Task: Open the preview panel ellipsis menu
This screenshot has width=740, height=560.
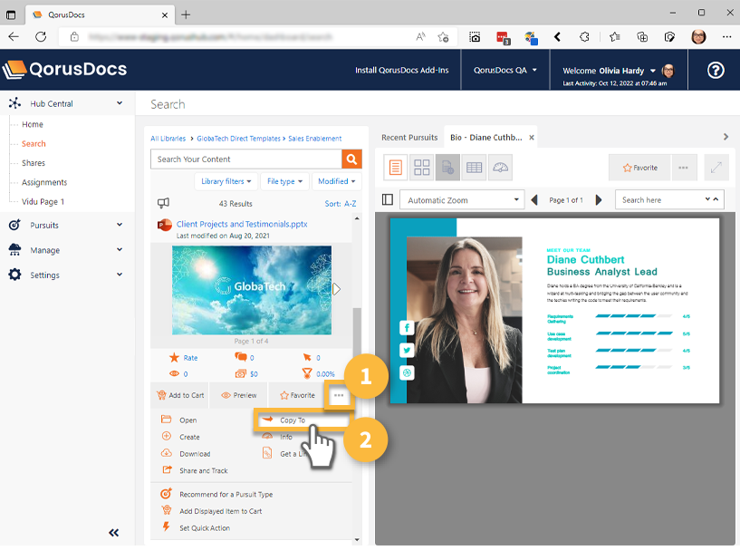Action: pyautogui.click(x=683, y=167)
